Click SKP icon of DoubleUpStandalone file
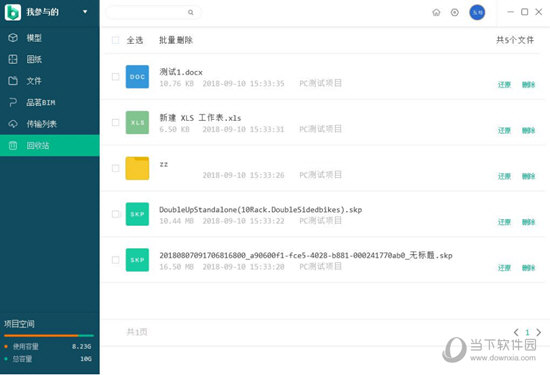The height and width of the screenshot is (375, 550). pos(137,214)
